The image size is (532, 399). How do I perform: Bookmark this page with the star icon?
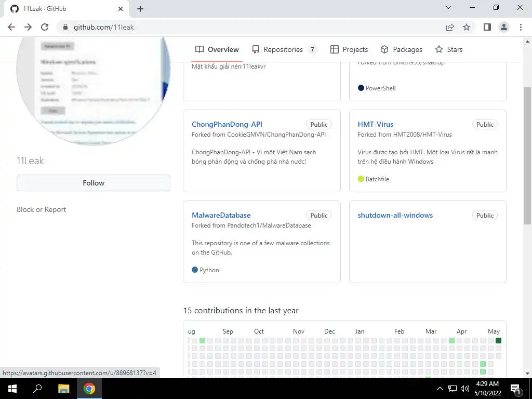click(x=467, y=27)
